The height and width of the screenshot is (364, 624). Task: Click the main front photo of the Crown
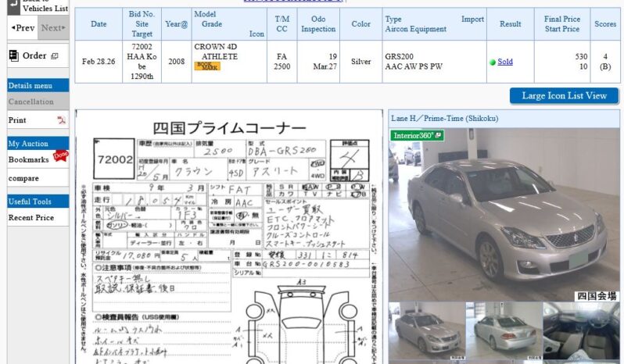[504, 215]
